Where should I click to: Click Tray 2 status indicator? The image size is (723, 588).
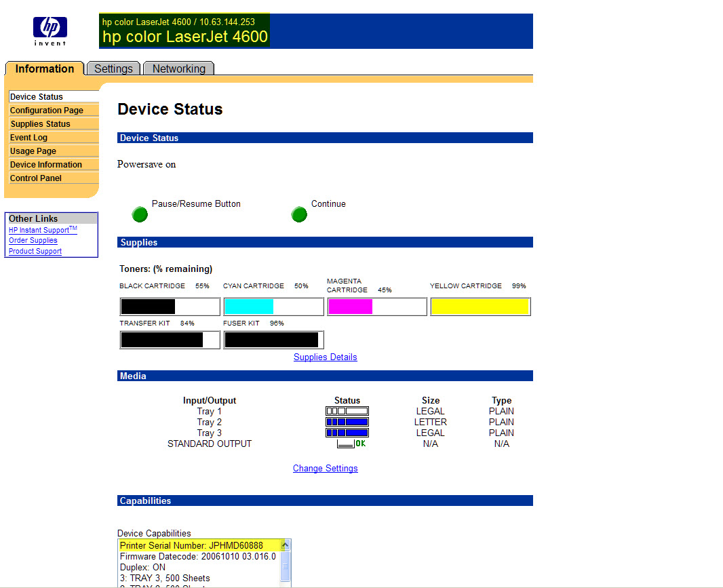(x=347, y=422)
